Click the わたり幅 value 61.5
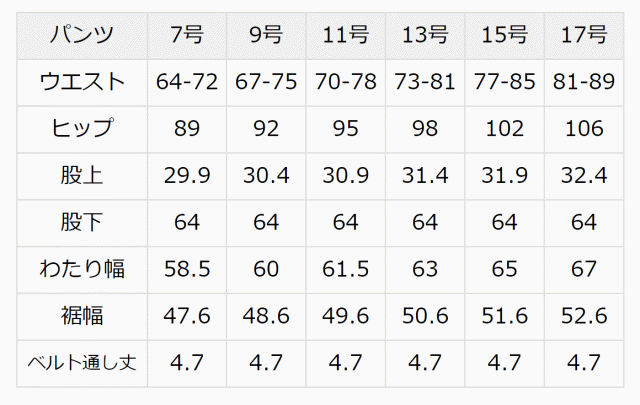The width and height of the screenshot is (640, 405). point(345,269)
